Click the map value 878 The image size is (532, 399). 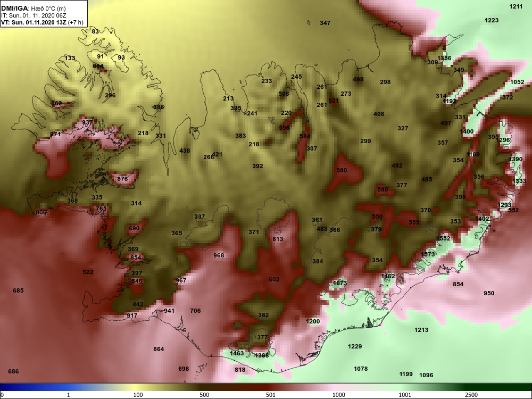(122, 179)
